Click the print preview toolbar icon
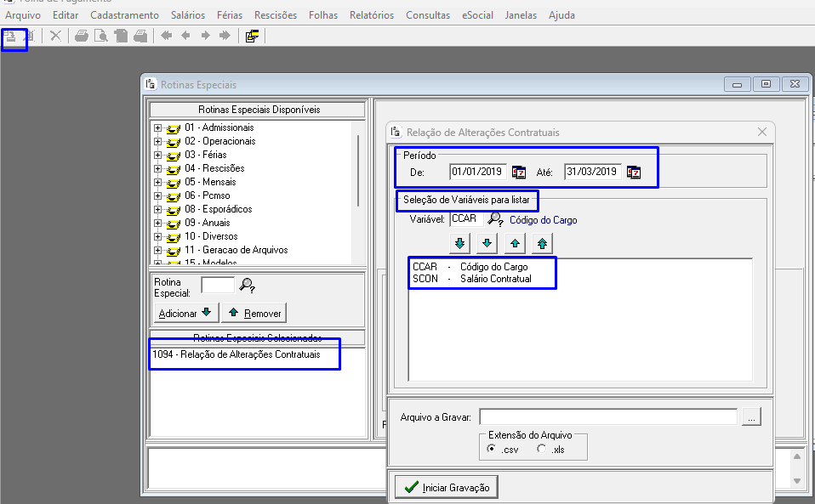This screenshot has height=504, width=815. point(101,36)
